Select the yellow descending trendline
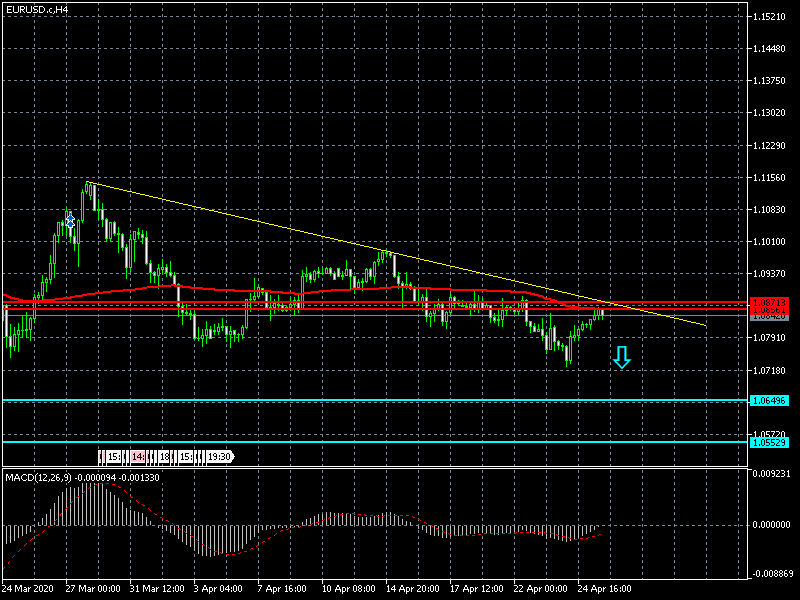Viewport: 800px width, 600px height. (x=300, y=229)
